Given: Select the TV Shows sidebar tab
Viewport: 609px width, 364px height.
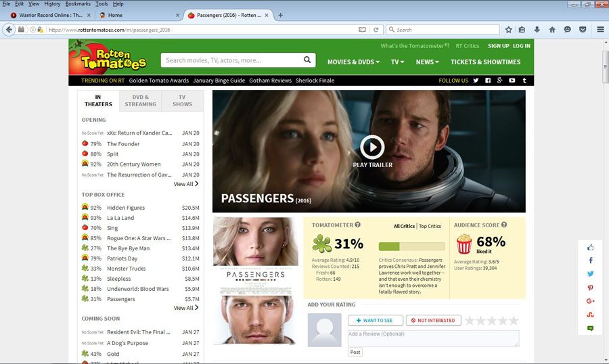Looking at the screenshot, I should click(182, 101).
